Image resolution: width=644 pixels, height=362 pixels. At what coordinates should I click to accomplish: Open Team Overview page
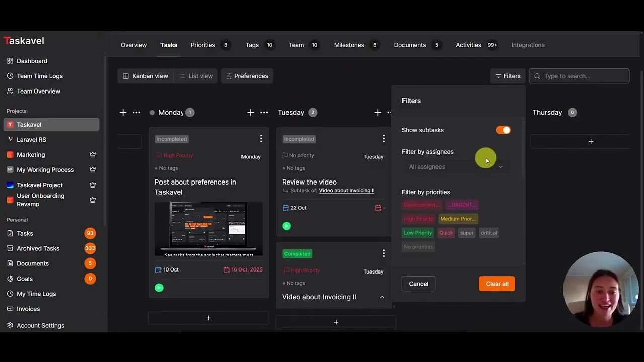tap(38, 91)
